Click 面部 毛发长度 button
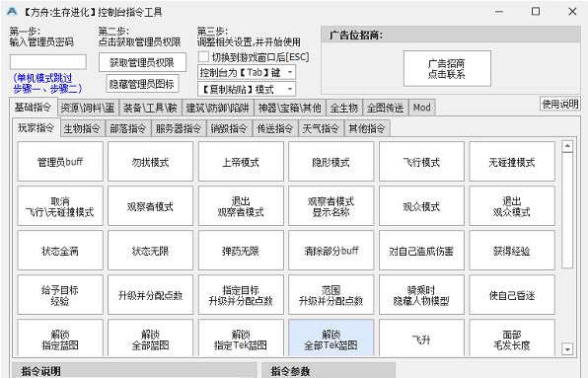The image size is (588, 378). (512, 338)
